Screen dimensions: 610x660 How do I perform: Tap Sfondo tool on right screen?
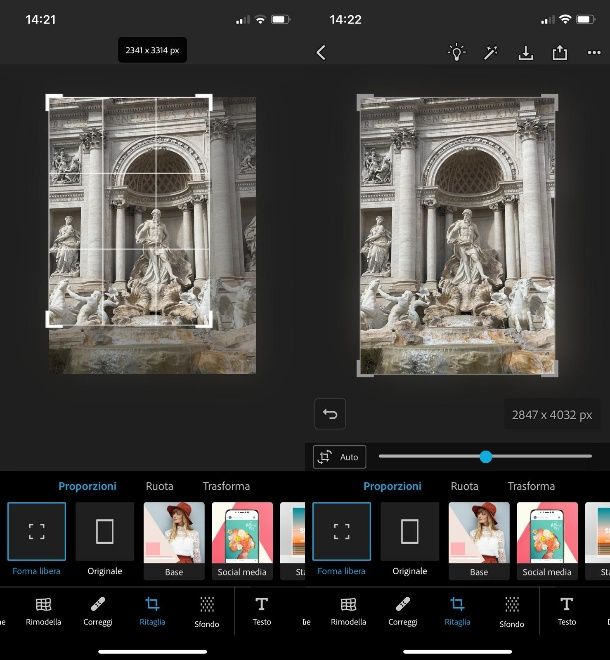click(x=511, y=612)
